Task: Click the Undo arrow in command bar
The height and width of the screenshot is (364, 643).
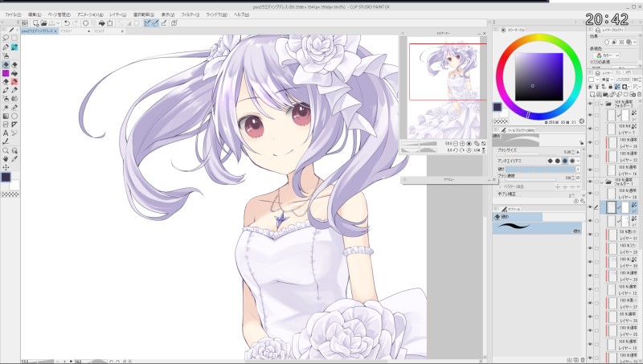Action: (67, 23)
